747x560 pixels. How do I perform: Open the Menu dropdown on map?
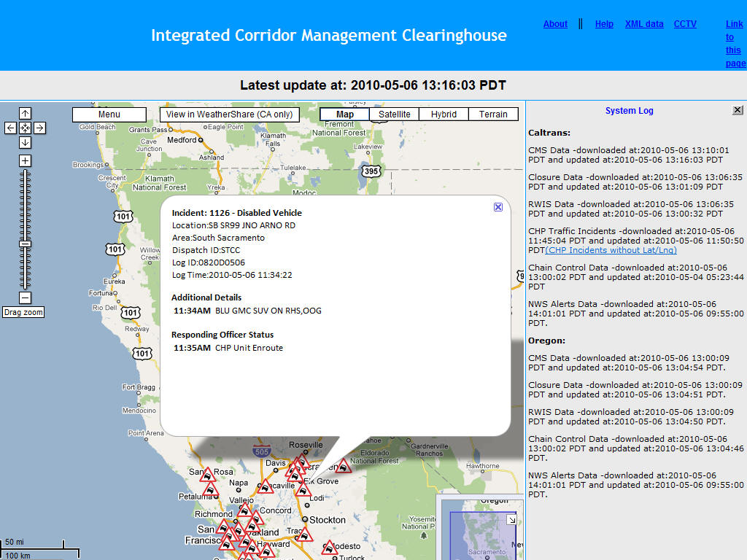coord(109,114)
